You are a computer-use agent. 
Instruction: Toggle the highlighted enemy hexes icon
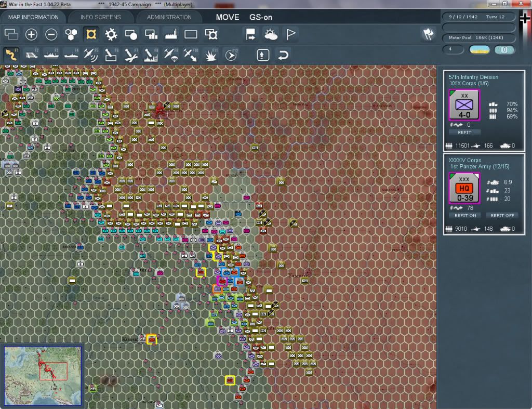pyautogui.click(x=91, y=34)
